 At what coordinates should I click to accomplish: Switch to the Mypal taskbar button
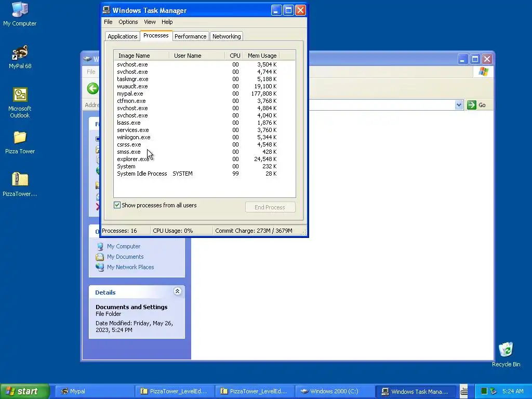pyautogui.click(x=95, y=391)
